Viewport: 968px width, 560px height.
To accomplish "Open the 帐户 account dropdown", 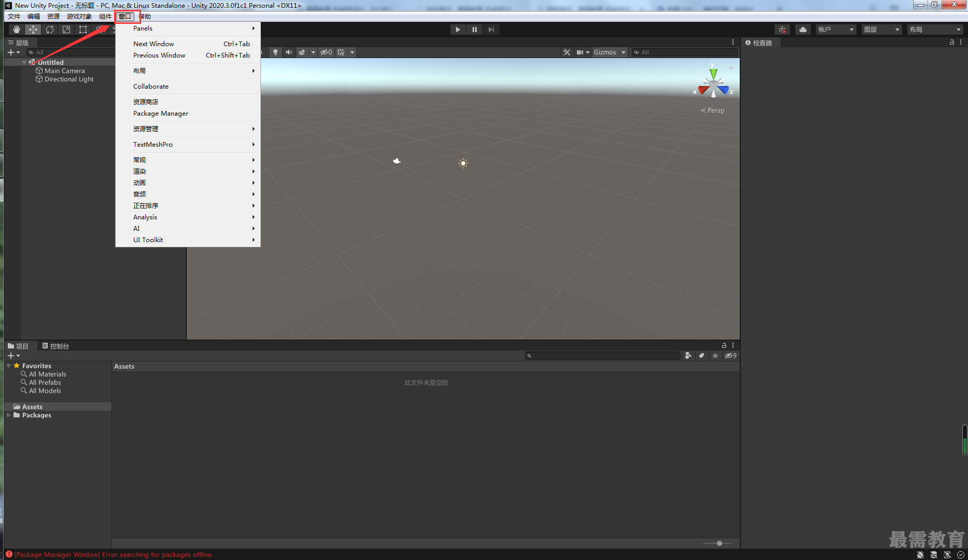I will [836, 30].
